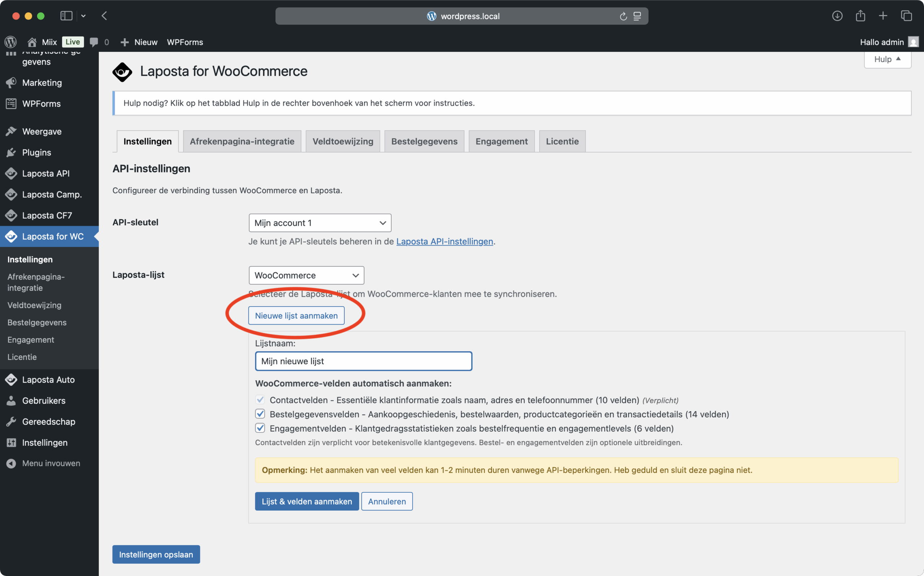Open the Safari sidebar chevron dropdown
The image size is (924, 576).
pos(83,16)
